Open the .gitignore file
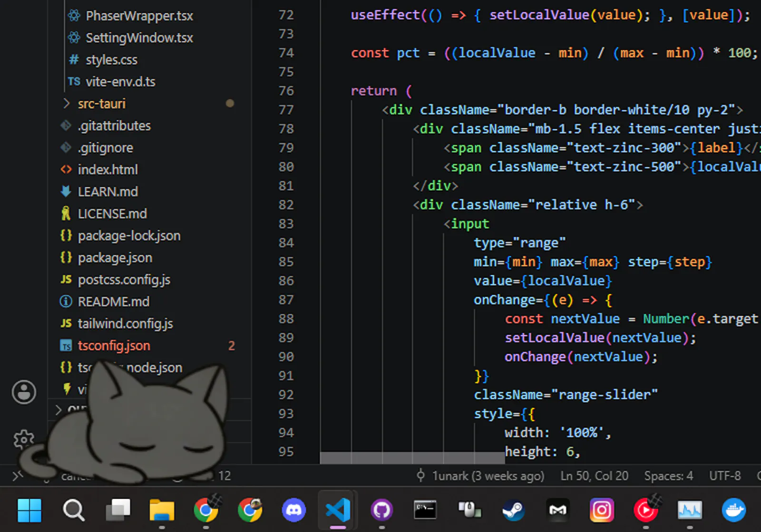The image size is (761, 532). (x=106, y=147)
